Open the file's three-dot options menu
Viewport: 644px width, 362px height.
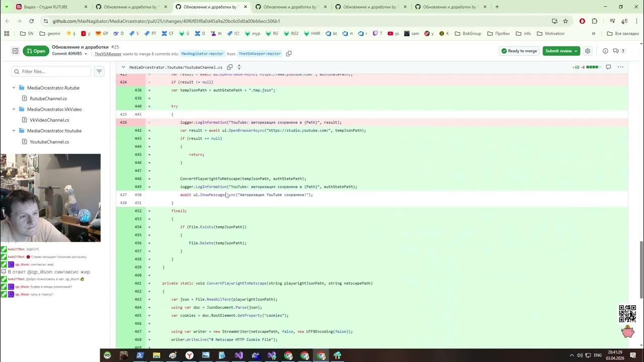[x=620, y=67]
